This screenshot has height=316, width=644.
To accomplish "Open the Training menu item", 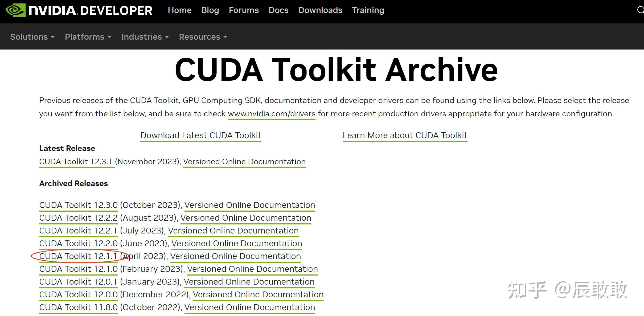I will coord(368,10).
